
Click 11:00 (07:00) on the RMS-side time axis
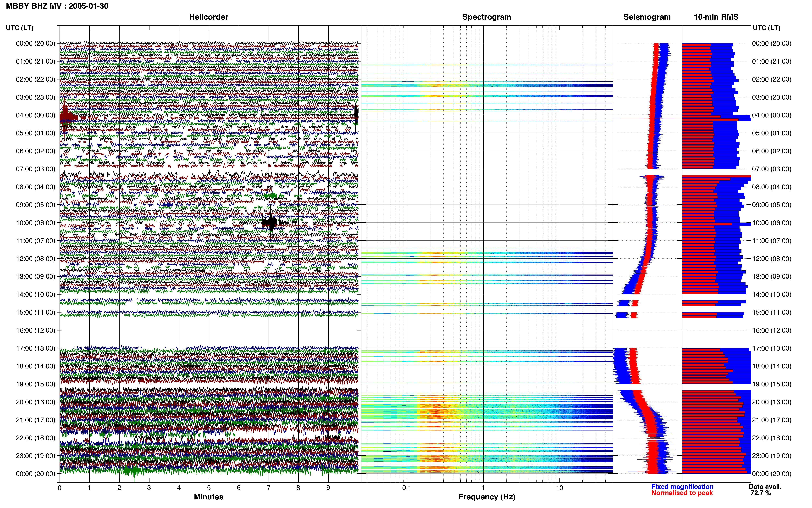(x=772, y=241)
